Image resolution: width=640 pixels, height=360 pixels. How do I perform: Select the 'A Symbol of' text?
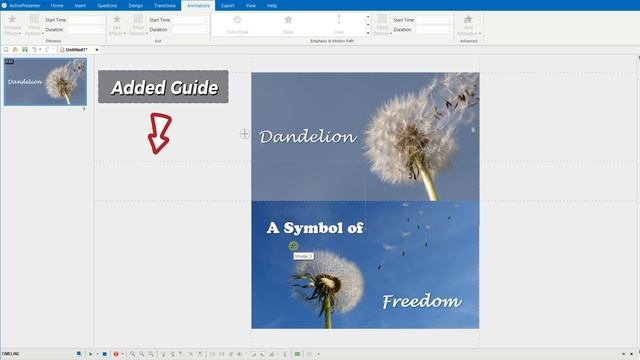(x=315, y=228)
